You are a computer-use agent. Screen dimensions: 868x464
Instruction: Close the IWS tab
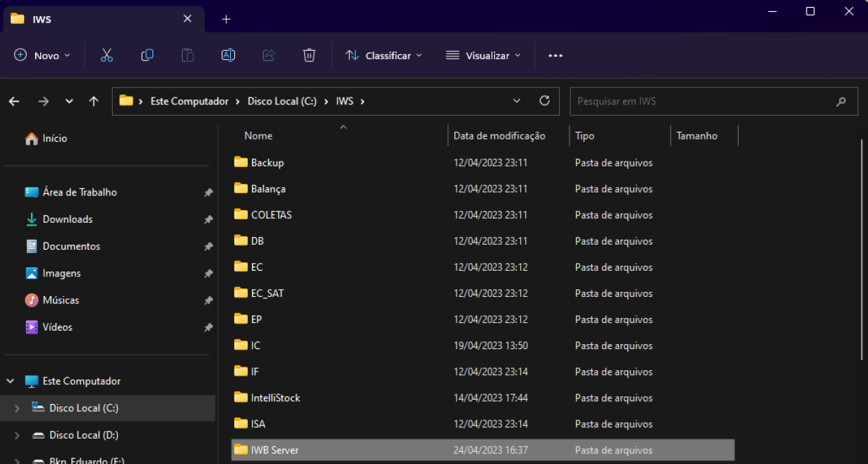187,19
